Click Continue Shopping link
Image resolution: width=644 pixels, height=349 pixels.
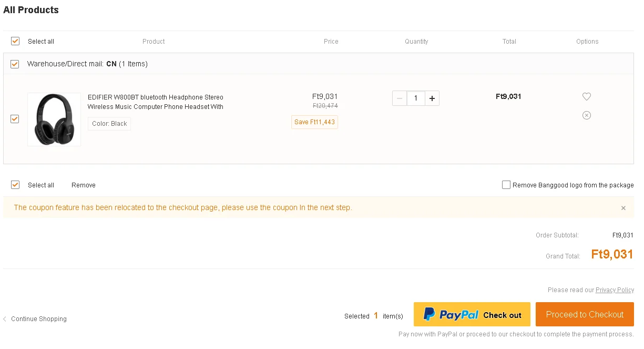[x=39, y=319]
